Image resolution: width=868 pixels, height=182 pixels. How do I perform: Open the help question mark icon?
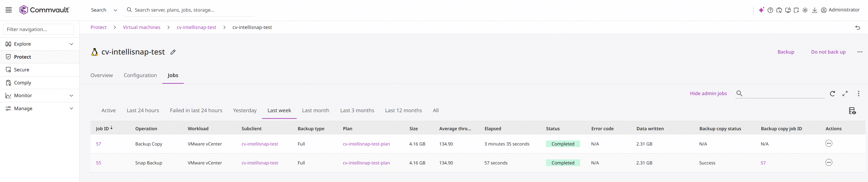770,10
